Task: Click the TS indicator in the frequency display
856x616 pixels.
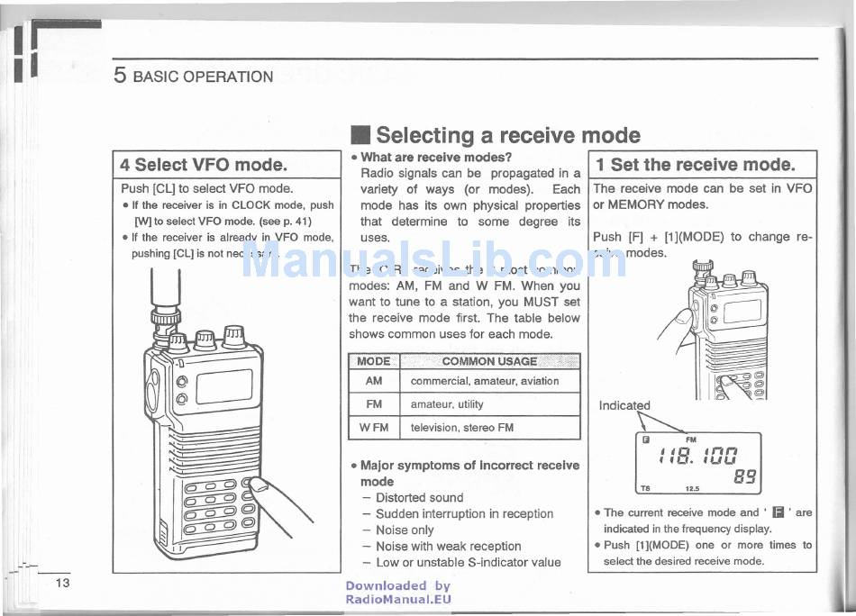Action: (x=644, y=488)
